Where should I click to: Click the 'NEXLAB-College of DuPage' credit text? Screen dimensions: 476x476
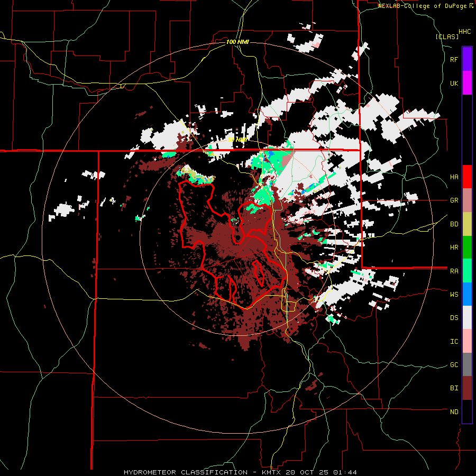coord(423,6)
